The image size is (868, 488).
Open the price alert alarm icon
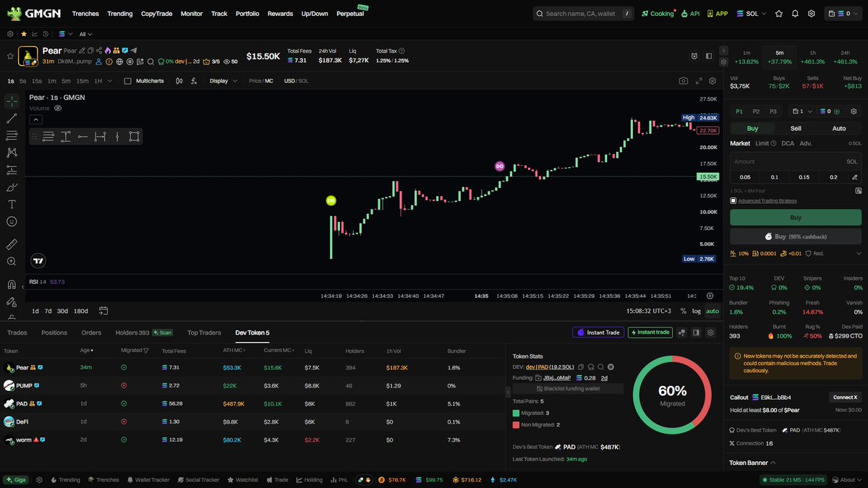pyautogui.click(x=694, y=56)
